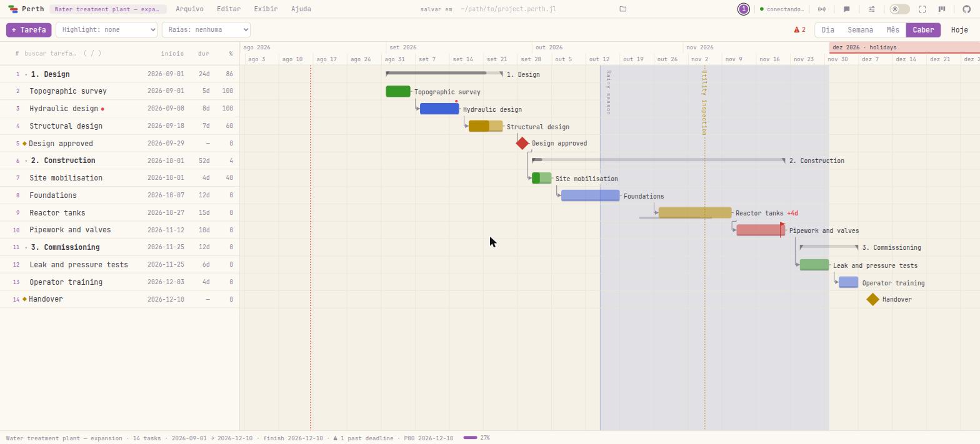Select the Foundations task row

coord(119,195)
